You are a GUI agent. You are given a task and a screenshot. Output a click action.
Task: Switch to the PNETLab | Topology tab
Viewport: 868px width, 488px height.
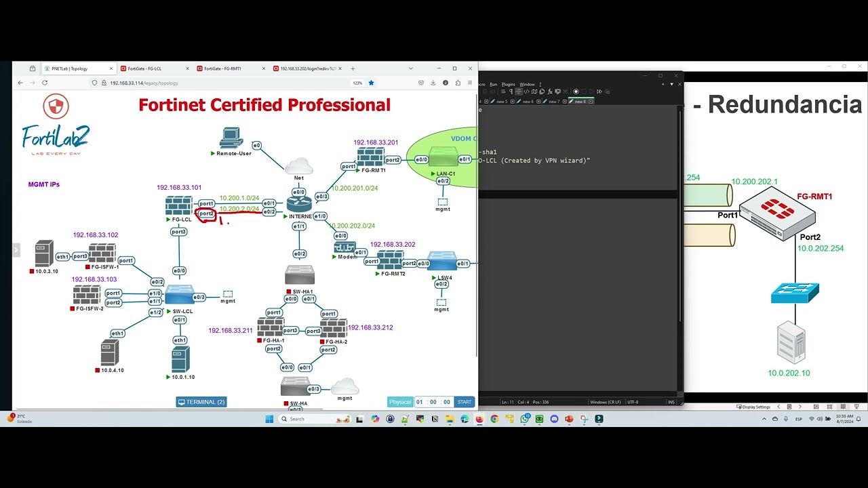(x=78, y=68)
